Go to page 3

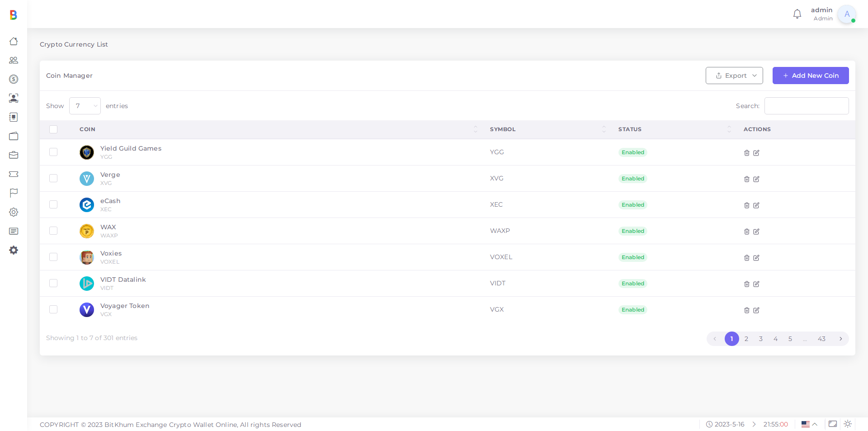(761, 339)
